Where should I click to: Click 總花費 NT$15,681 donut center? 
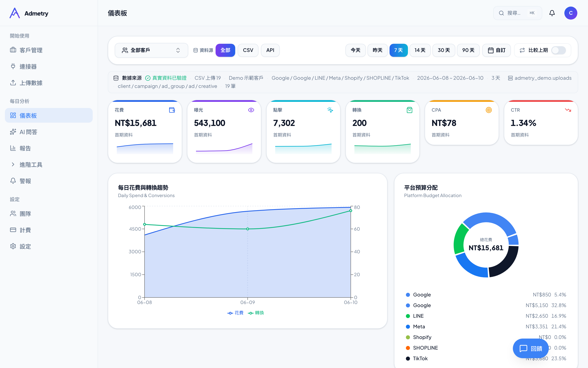486,245
